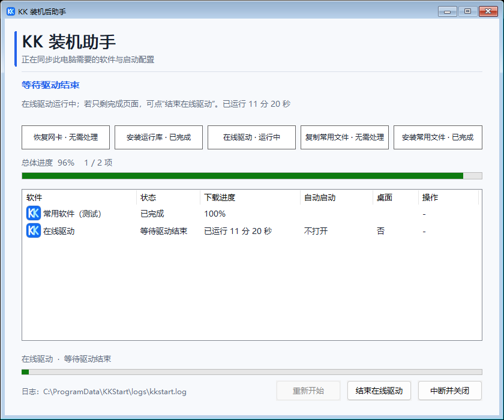Click the overall green progress bar
This screenshot has width=504, height=420.
point(252,176)
